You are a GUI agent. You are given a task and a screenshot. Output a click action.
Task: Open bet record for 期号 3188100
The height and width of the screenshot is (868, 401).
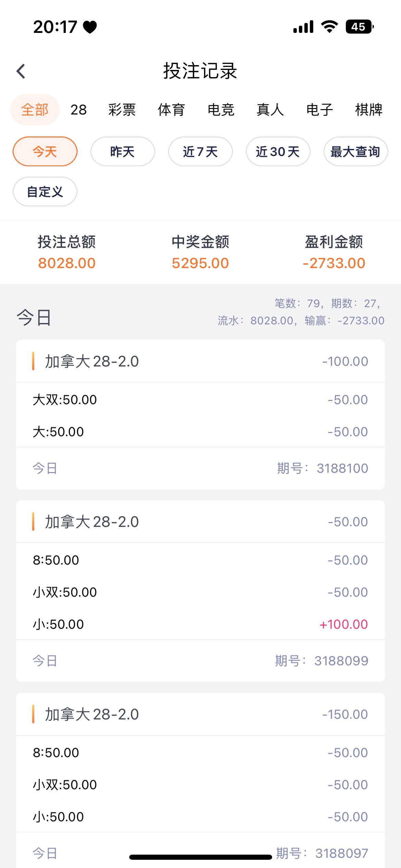tap(200, 414)
